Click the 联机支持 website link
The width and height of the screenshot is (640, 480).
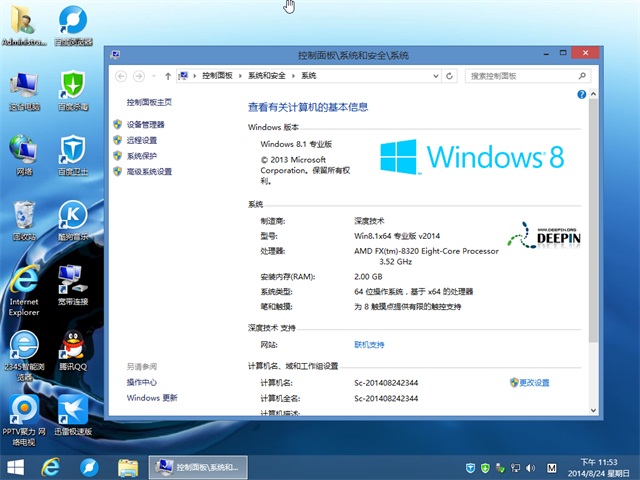[x=369, y=344]
